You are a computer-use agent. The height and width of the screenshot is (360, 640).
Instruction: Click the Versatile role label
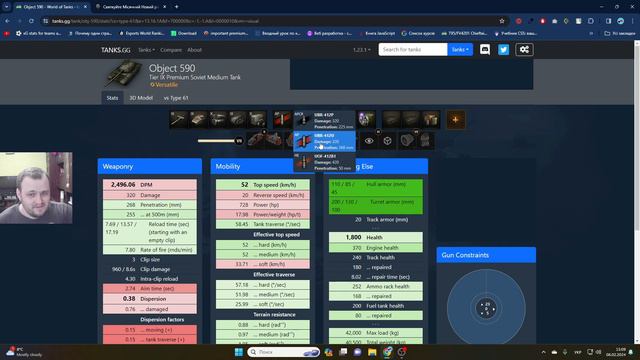(x=164, y=84)
